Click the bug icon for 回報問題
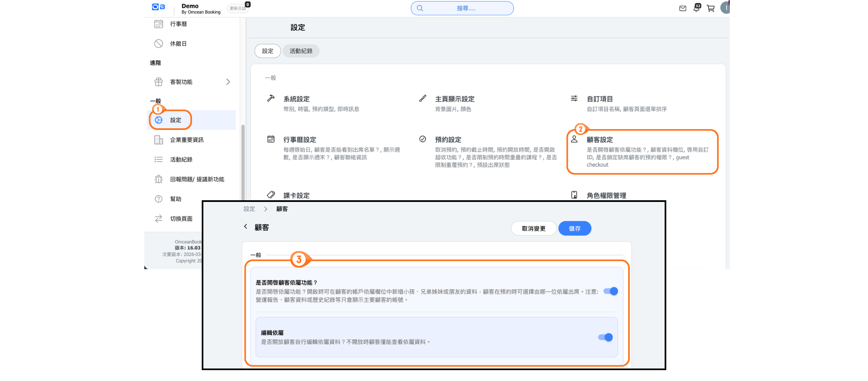Image resolution: width=868 pixels, height=381 pixels. (159, 179)
